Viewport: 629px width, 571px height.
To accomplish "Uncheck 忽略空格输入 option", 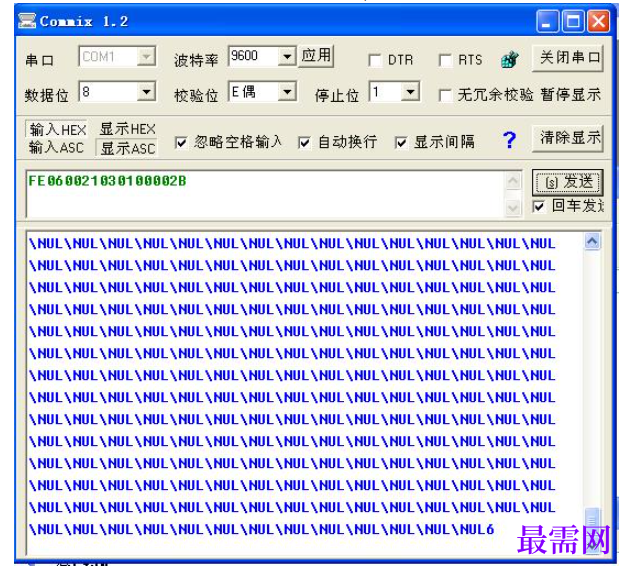I will click(x=181, y=142).
